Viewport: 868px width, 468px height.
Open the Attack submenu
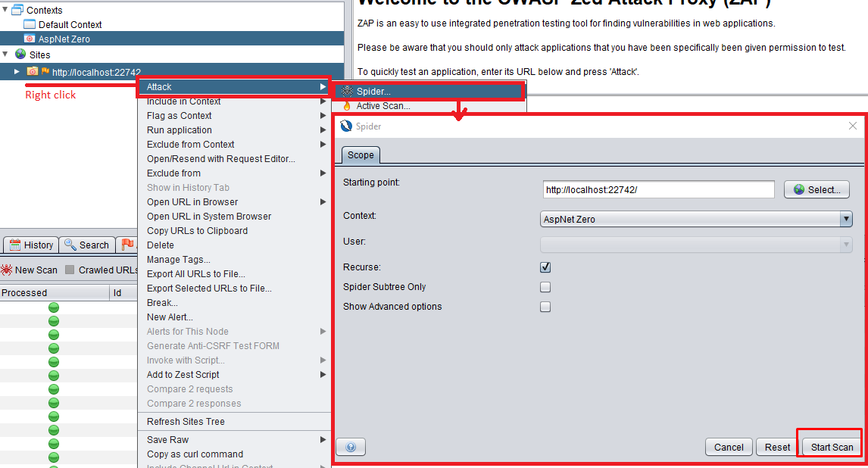tap(235, 87)
